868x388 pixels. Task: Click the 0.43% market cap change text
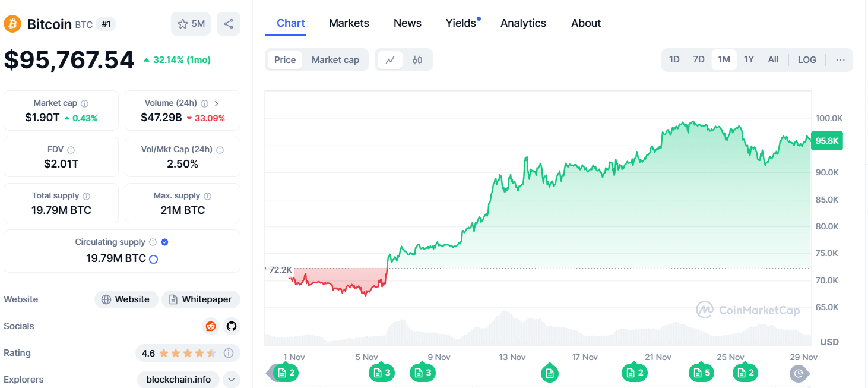(81, 118)
